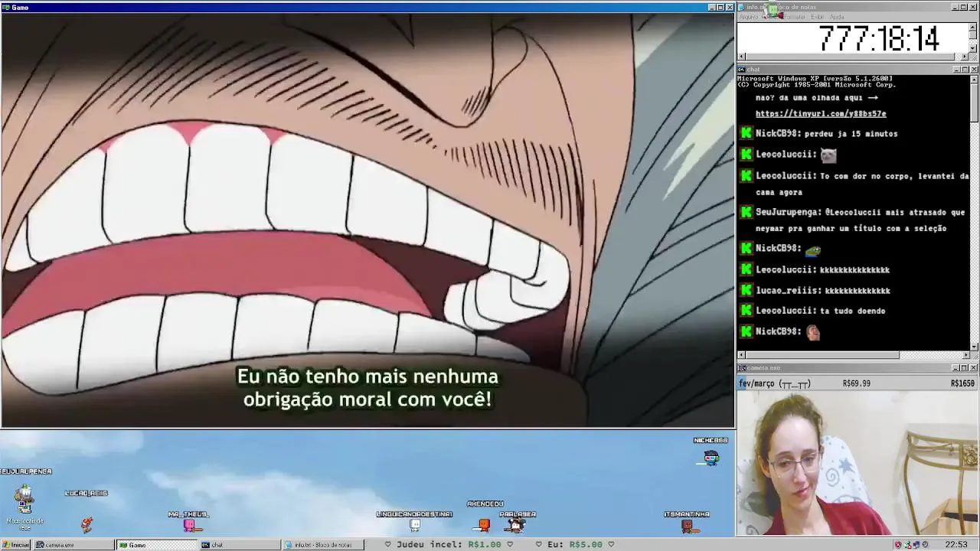Click the MA_THEUS_ pink avatar
The height and width of the screenshot is (551, 980).
point(189,525)
